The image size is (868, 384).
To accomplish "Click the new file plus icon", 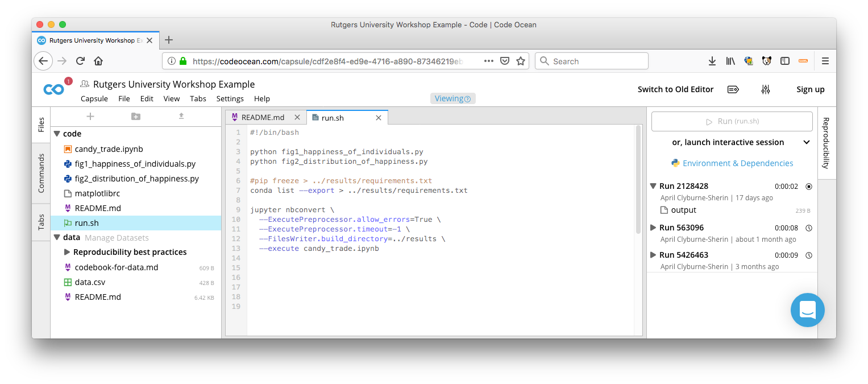I will [90, 116].
